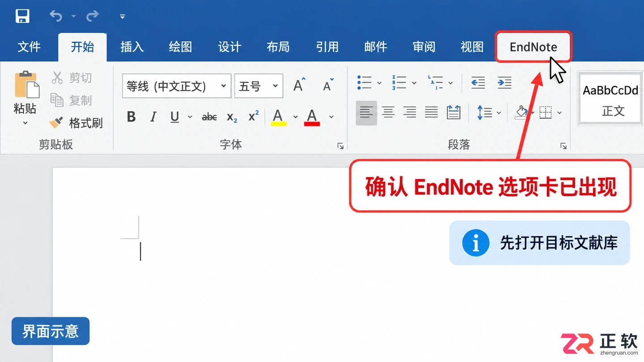Click the bullet list icon
This screenshot has width=644, height=362.
[x=364, y=83]
